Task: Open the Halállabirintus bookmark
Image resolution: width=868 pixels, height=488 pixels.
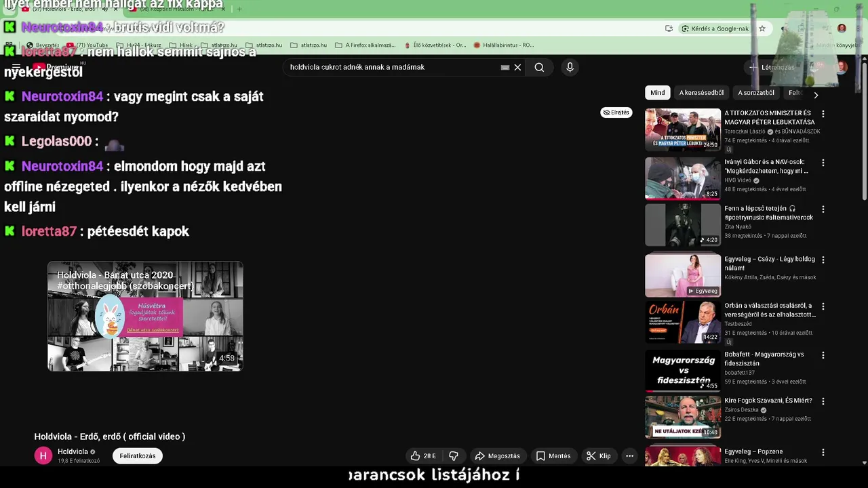Action: coord(503,45)
